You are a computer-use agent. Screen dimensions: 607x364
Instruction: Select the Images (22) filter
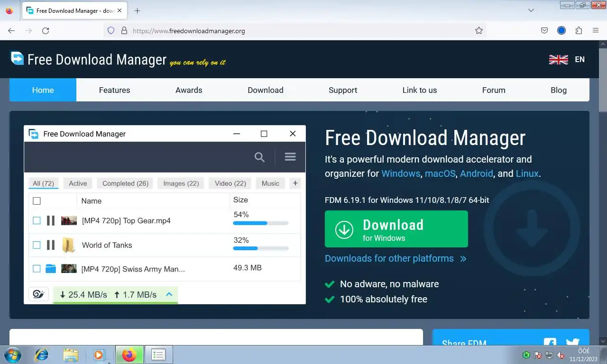coord(181,183)
